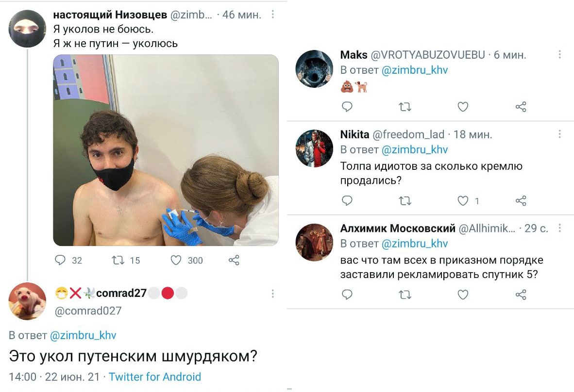The height and width of the screenshot is (392, 574).
Task: Open @zimbru_khv mention in comrad27's reply
Action: (x=83, y=335)
